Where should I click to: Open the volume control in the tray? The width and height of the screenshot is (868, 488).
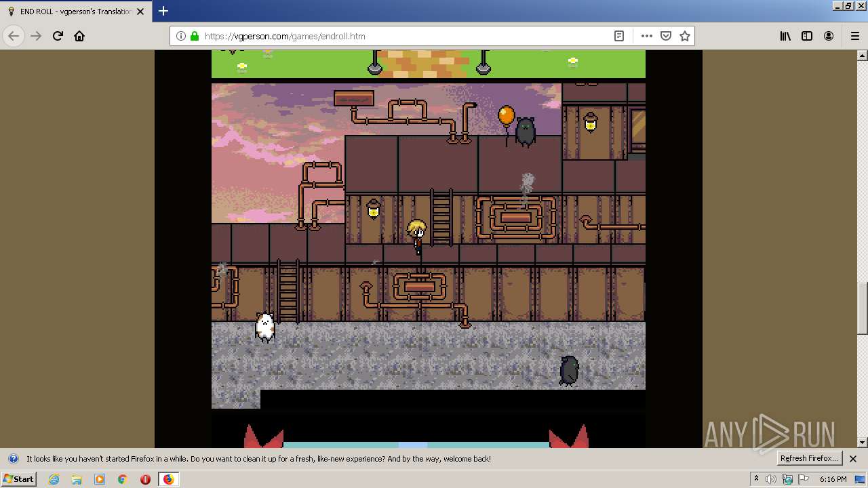click(x=772, y=479)
